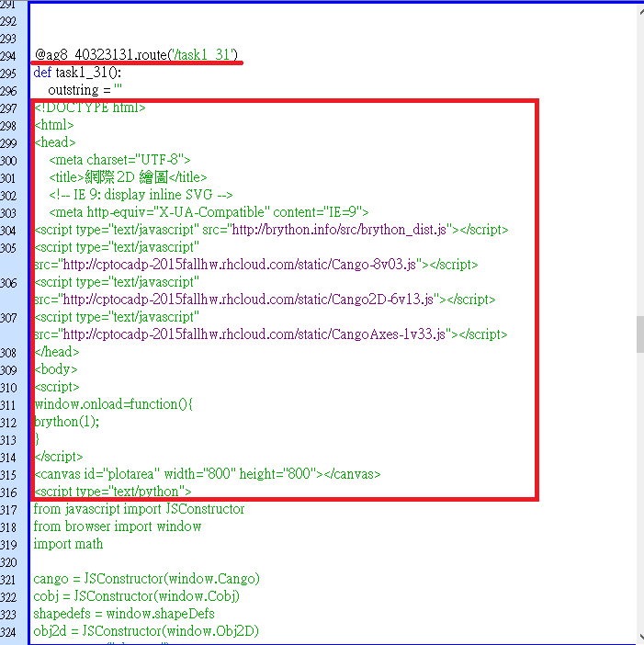
Task: Click the Cango-8v03.js URL
Action: pos(240,265)
